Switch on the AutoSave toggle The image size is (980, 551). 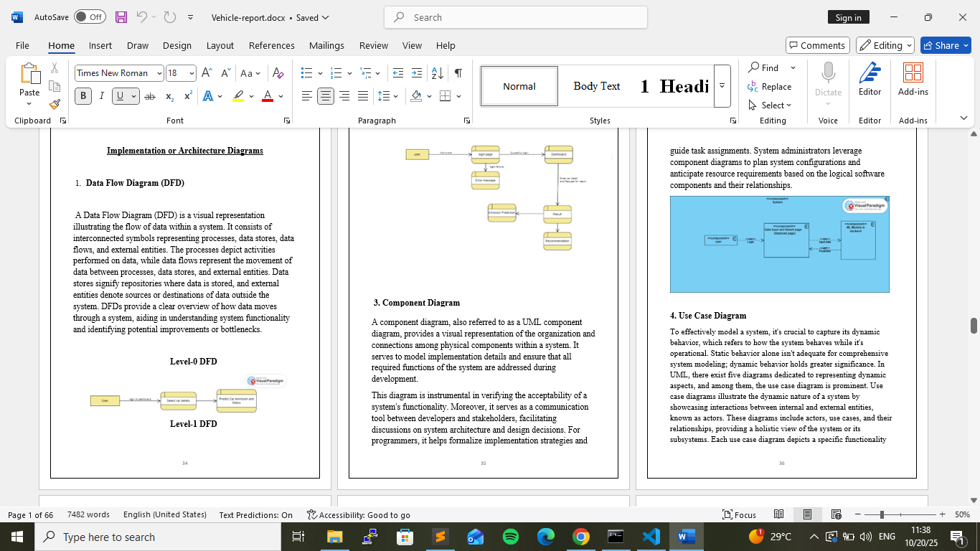[x=90, y=17]
